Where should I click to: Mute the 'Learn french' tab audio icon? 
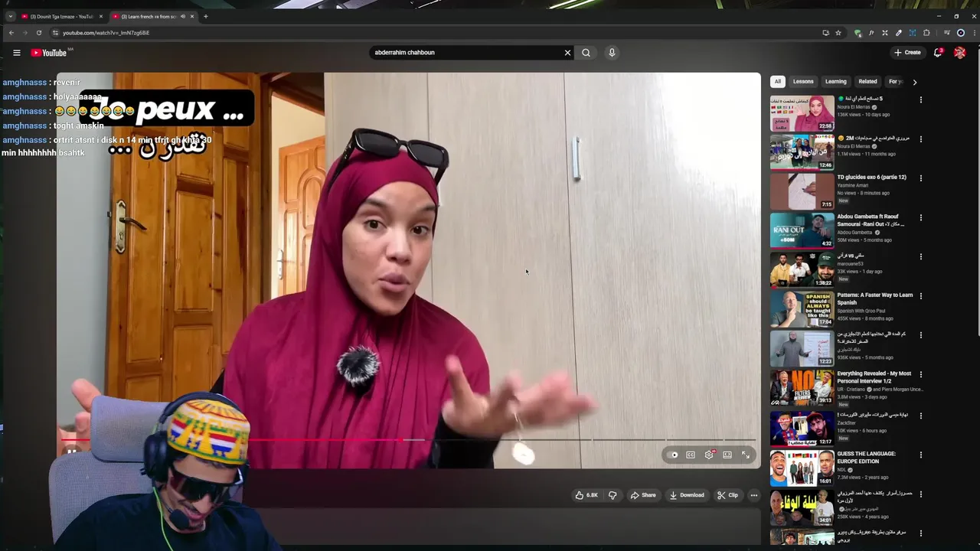[x=183, y=16]
